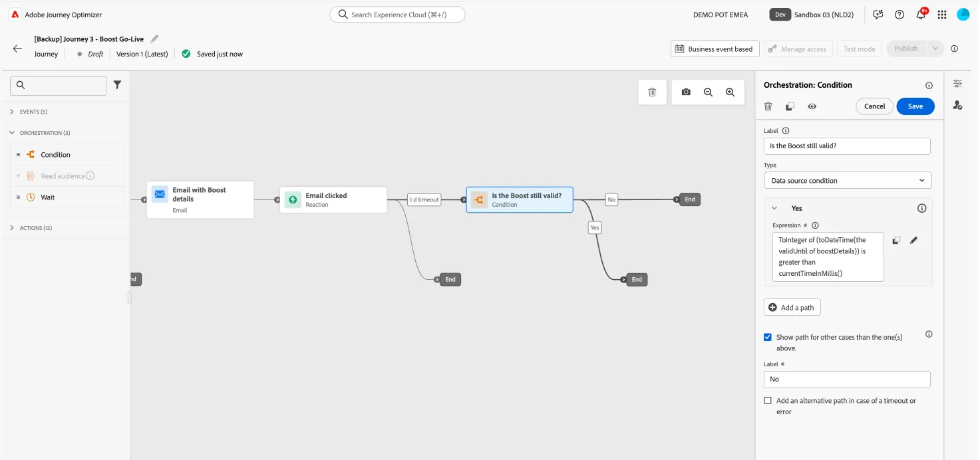The width and height of the screenshot is (980, 460).
Task: Rename journey using pencil icon beside title
Action: tap(155, 39)
